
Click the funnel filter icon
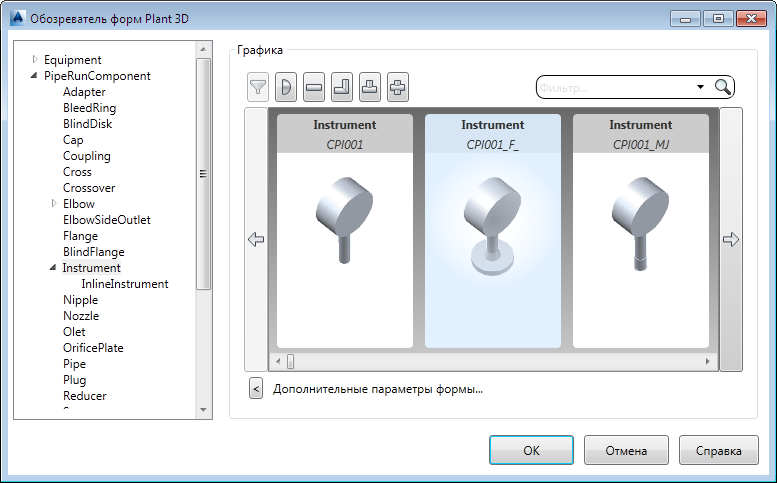coord(258,87)
